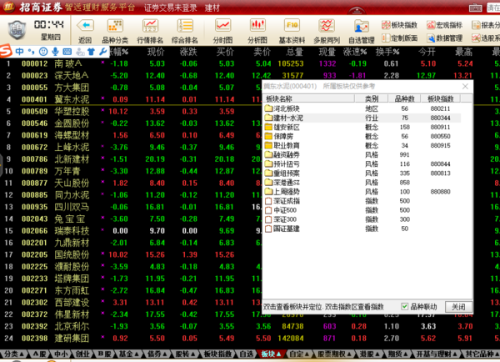Image resolution: width=500 pixels, height=362 pixels.
Task: Select stock row 000509 华塑控股
Action: [132, 111]
